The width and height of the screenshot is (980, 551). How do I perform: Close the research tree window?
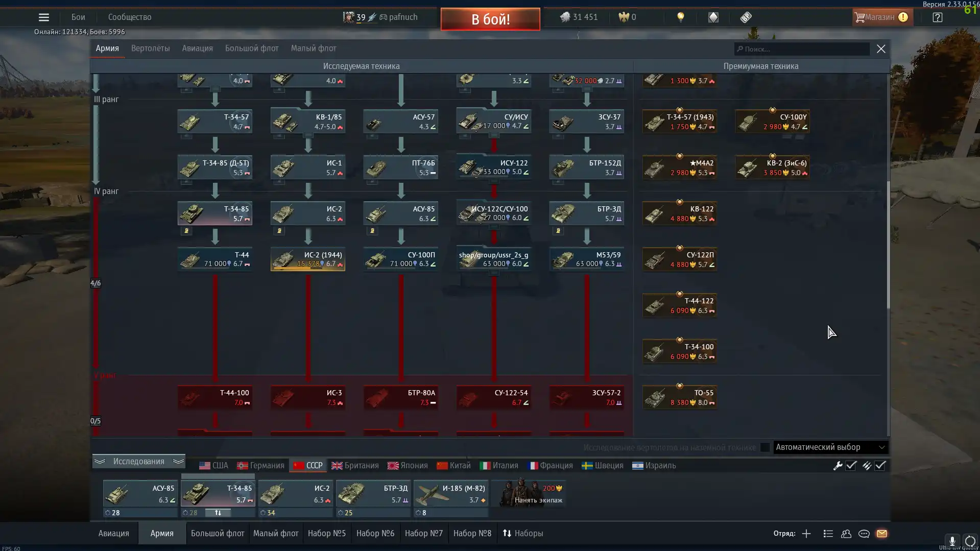tap(881, 49)
